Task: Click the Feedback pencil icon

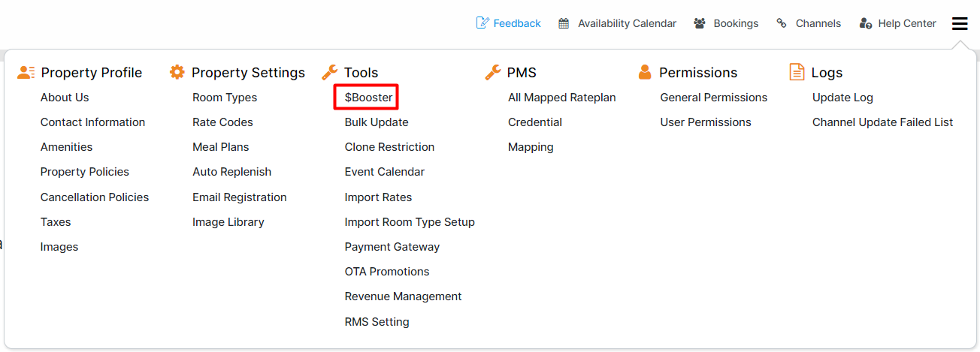Action: (x=482, y=23)
